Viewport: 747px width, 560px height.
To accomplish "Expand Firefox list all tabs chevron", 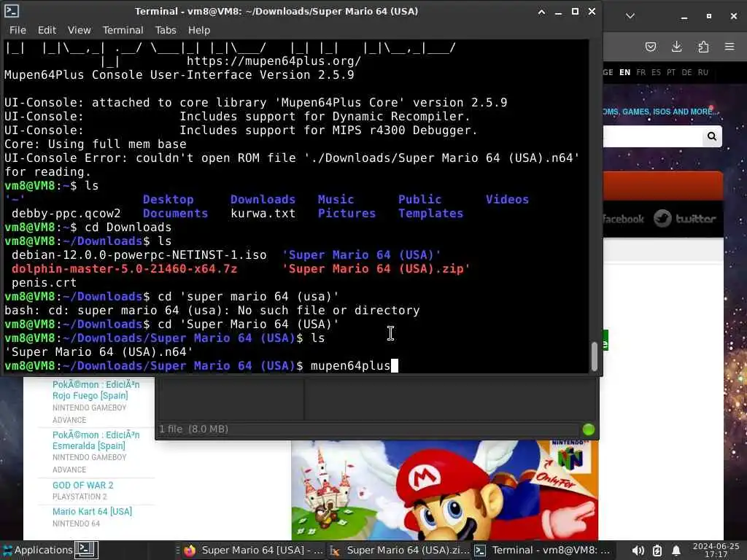I will coord(630,16).
